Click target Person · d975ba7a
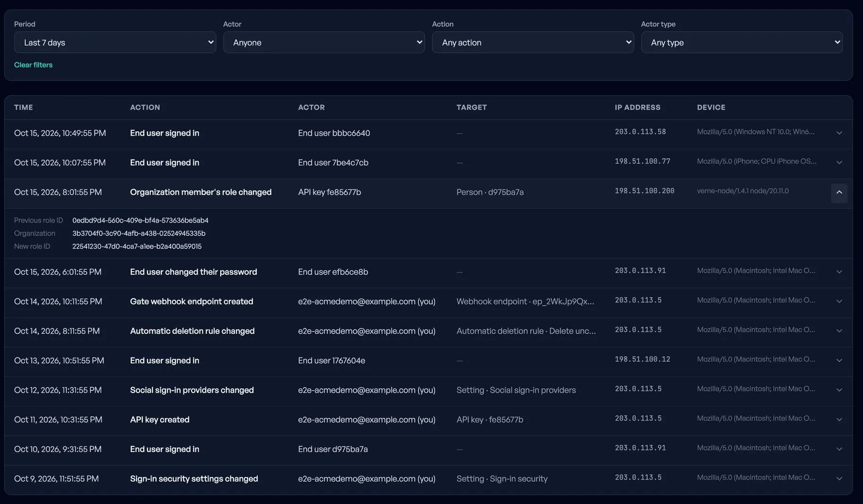Image resolution: width=863 pixels, height=504 pixels. click(x=490, y=192)
